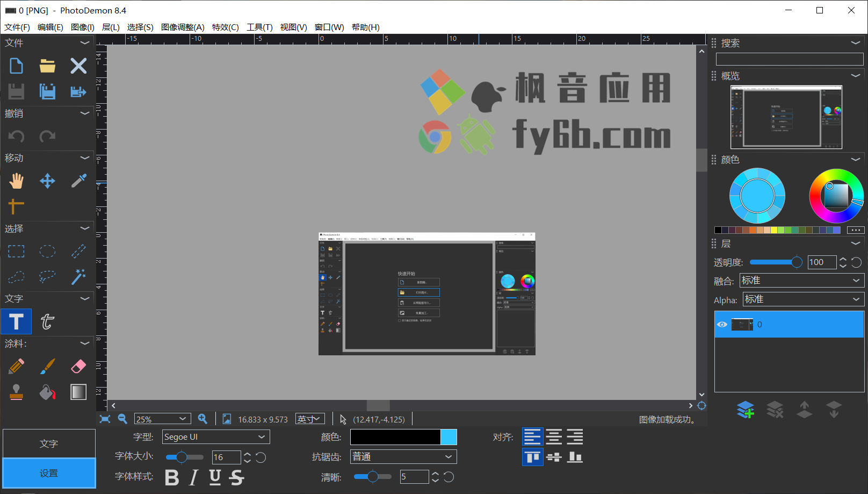Screen dimensions: 868x494
Task: Select the Hand pan tool
Action: (16, 181)
